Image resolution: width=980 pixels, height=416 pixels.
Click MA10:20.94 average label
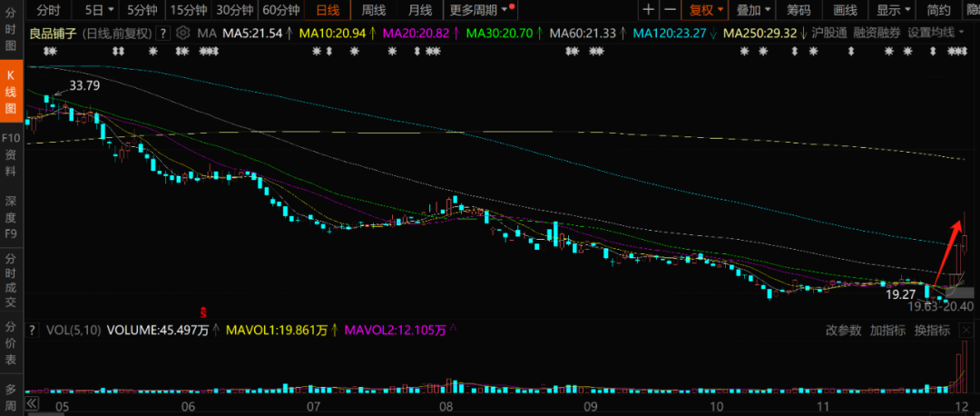pos(330,34)
